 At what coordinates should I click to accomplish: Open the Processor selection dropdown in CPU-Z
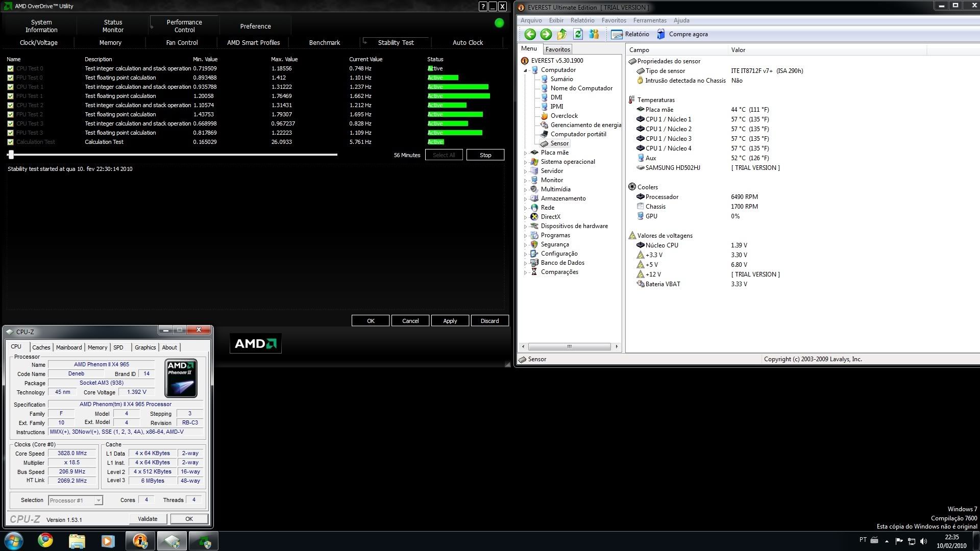100,500
